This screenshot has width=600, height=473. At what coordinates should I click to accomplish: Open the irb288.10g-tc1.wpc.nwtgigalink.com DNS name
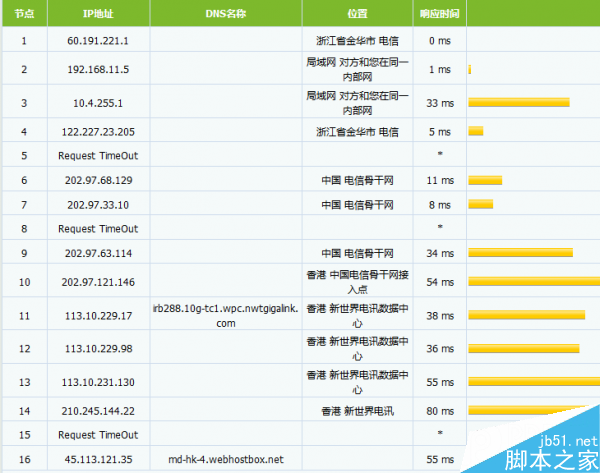pyautogui.click(x=226, y=316)
